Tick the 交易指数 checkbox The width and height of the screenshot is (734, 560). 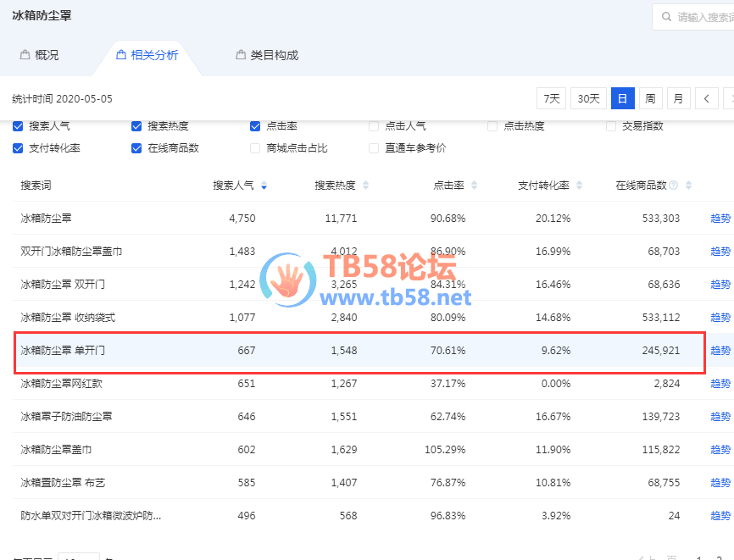pos(612,126)
